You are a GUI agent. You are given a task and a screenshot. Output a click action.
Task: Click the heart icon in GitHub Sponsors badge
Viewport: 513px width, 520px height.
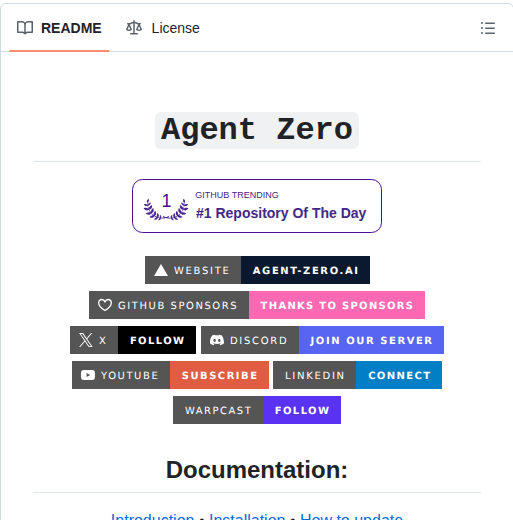click(x=105, y=305)
